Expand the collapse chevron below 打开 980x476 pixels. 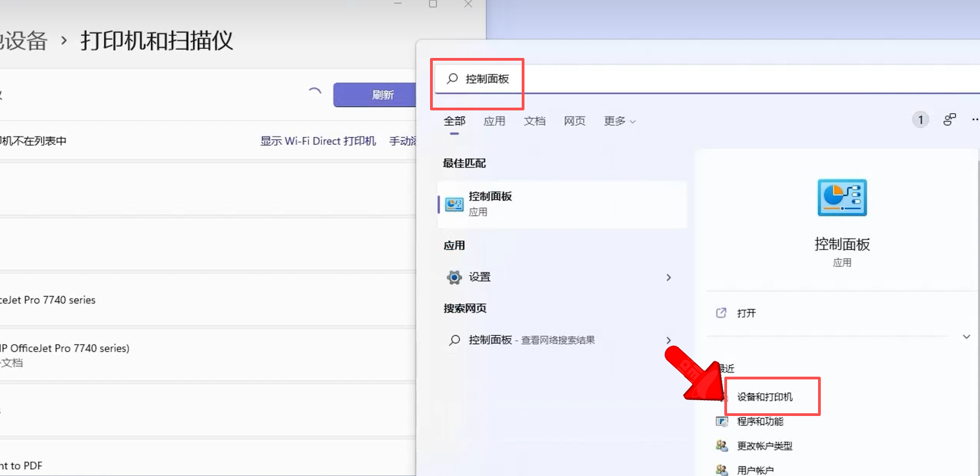tap(966, 337)
